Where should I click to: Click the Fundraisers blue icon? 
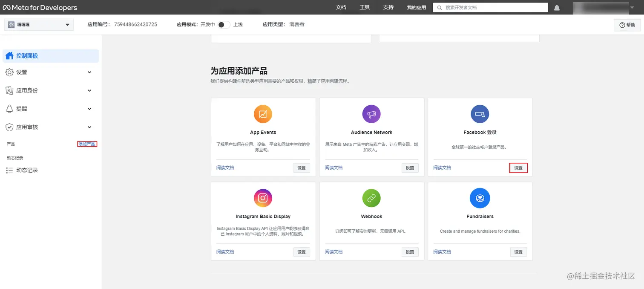[480, 198]
